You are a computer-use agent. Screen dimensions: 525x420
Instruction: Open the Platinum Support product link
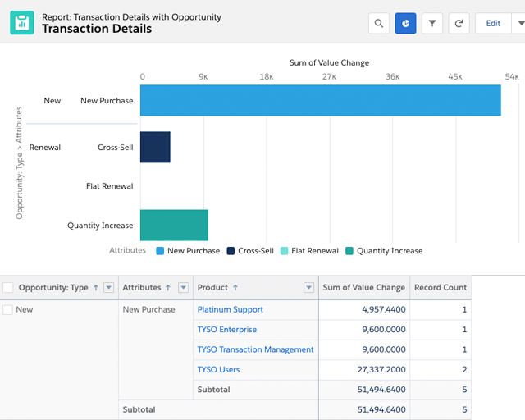pyautogui.click(x=230, y=310)
